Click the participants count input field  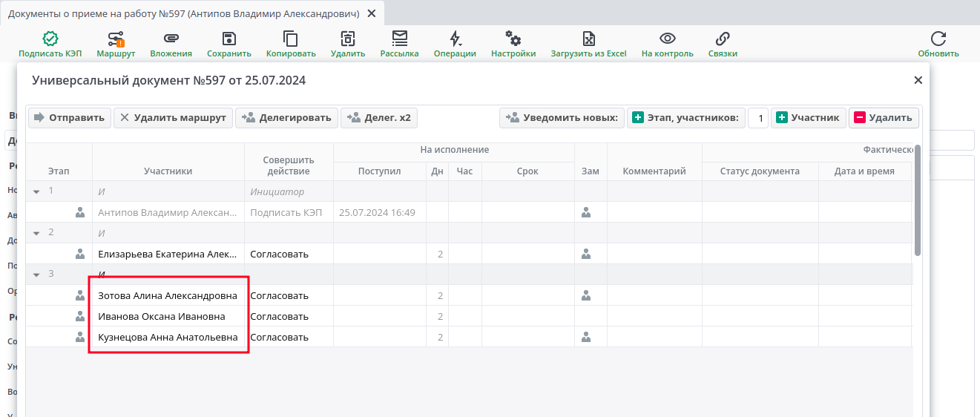pos(757,118)
